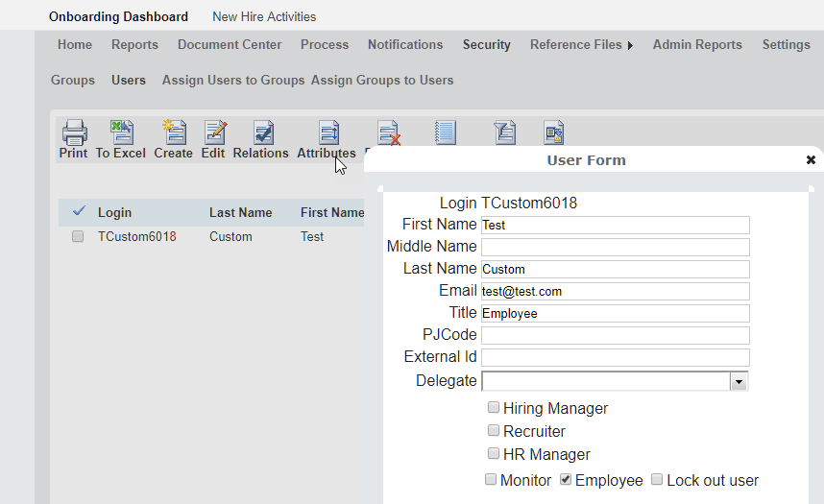Viewport: 824px width, 504px height.
Task: Uncheck the Employee checkbox
Action: 566,479
